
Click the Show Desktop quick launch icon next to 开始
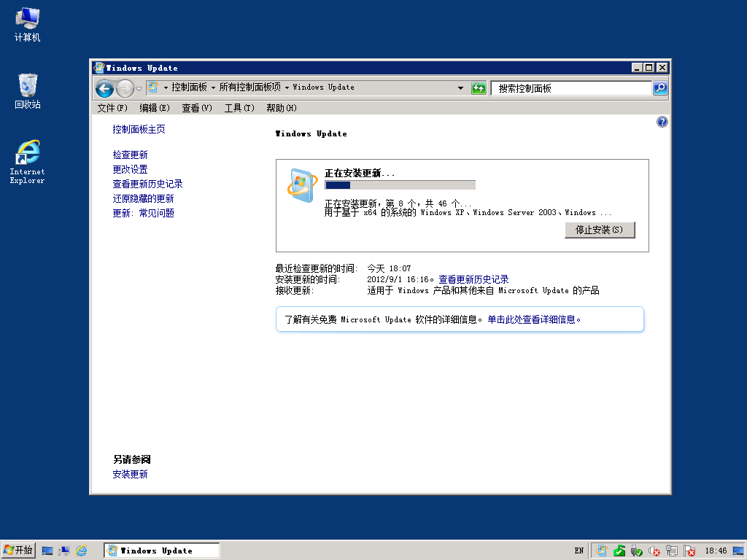pyautogui.click(x=47, y=551)
